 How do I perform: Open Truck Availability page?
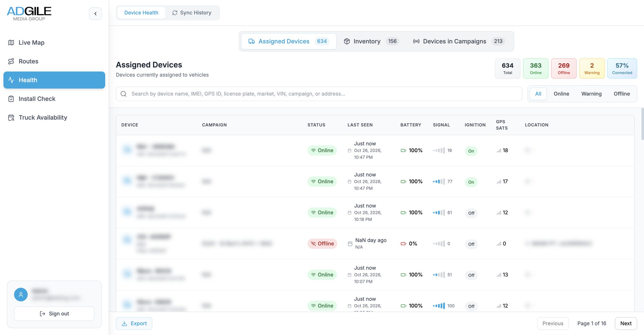point(54,117)
